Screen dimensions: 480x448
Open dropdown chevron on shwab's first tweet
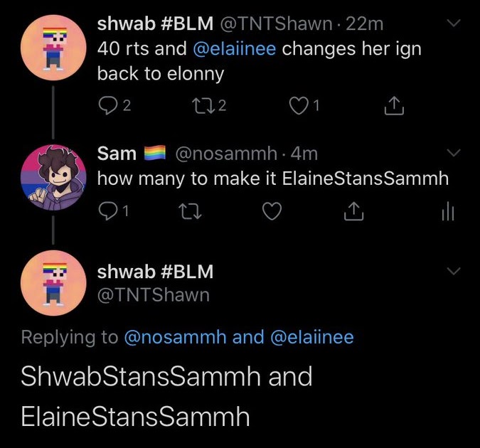[x=454, y=23]
